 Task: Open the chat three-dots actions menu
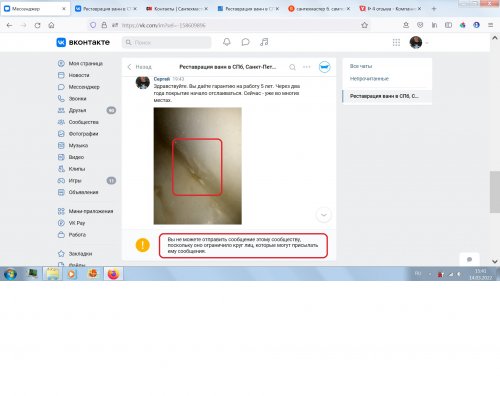tap(306, 67)
